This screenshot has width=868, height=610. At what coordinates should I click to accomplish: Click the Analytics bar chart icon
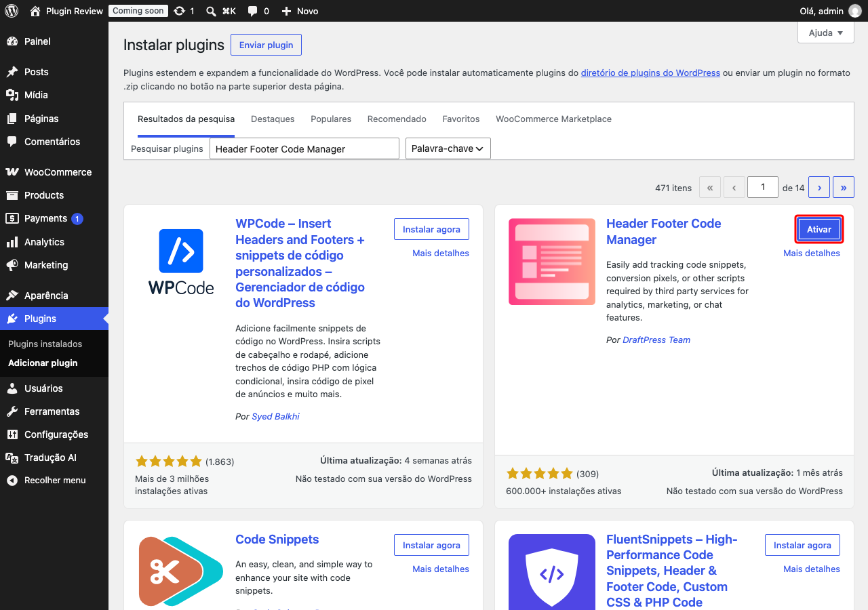point(12,242)
